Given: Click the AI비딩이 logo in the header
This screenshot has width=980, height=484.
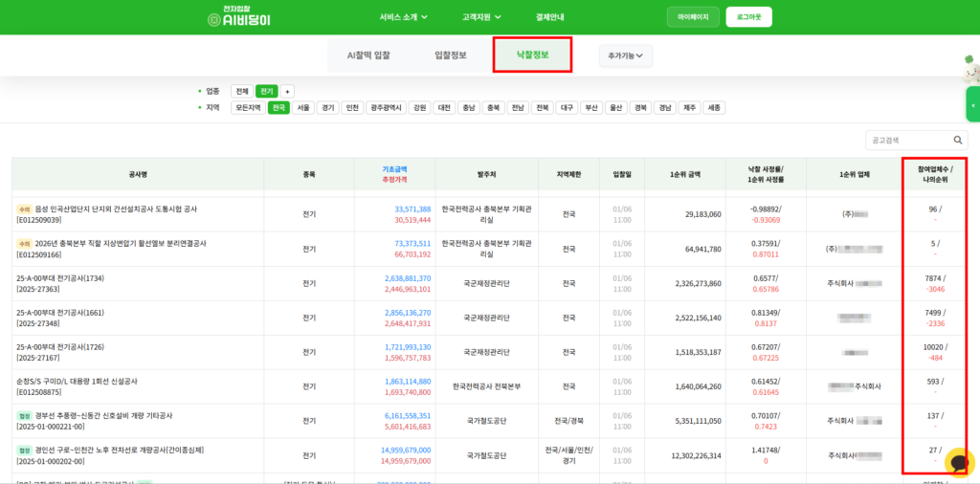Looking at the screenshot, I should 239,16.
